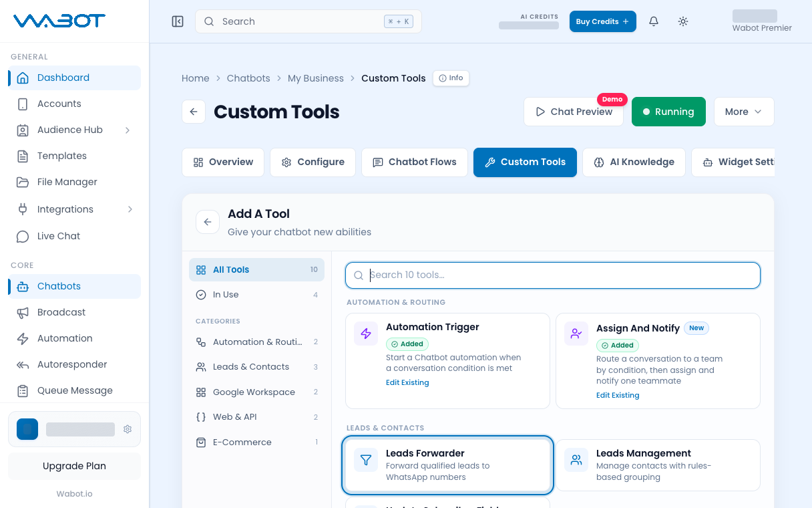The width and height of the screenshot is (812, 508).
Task: Click the Leads Forwarder funnel icon
Action: (366, 460)
